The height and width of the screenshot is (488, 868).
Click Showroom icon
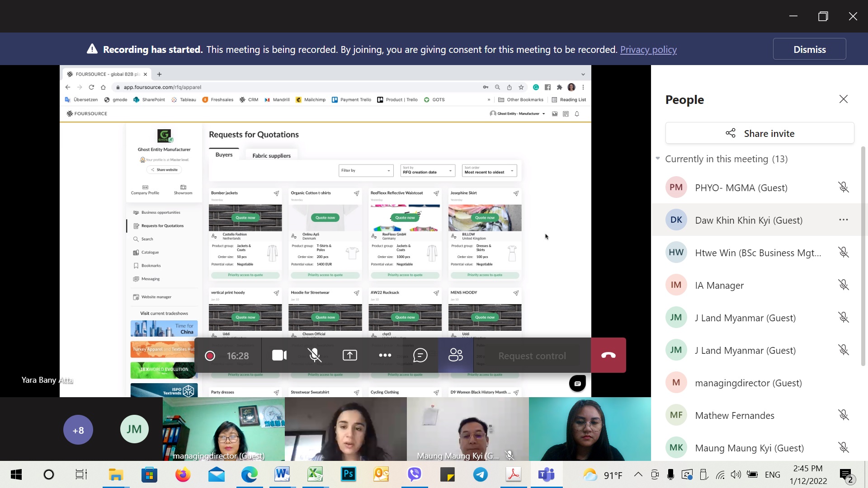click(x=183, y=190)
